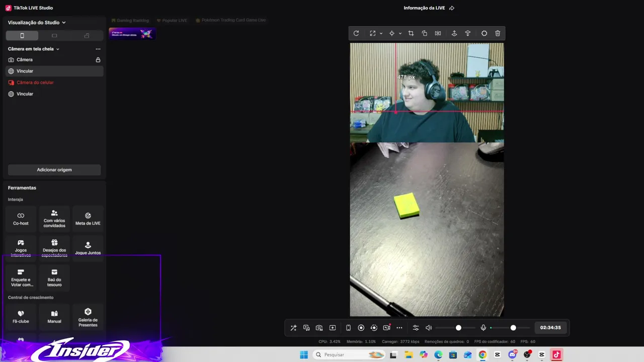Mute the microphone
The width and height of the screenshot is (644, 362).
click(x=484, y=328)
